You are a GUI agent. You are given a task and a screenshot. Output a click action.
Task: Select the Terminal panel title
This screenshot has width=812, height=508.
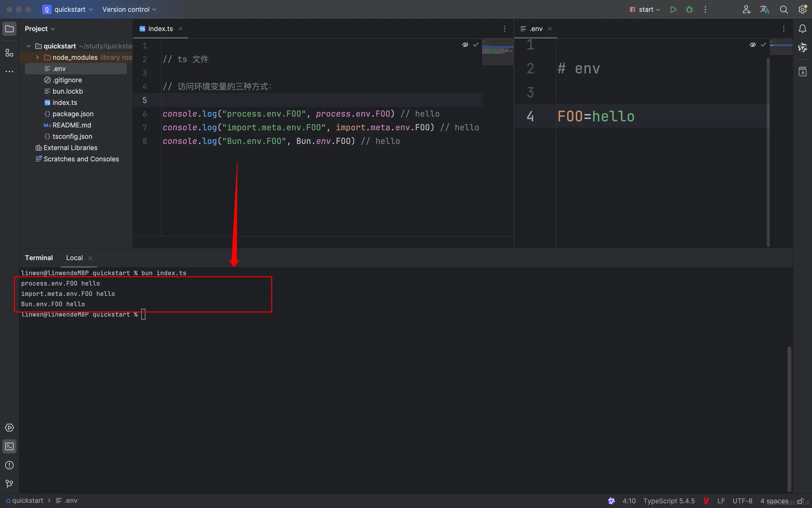tap(39, 258)
